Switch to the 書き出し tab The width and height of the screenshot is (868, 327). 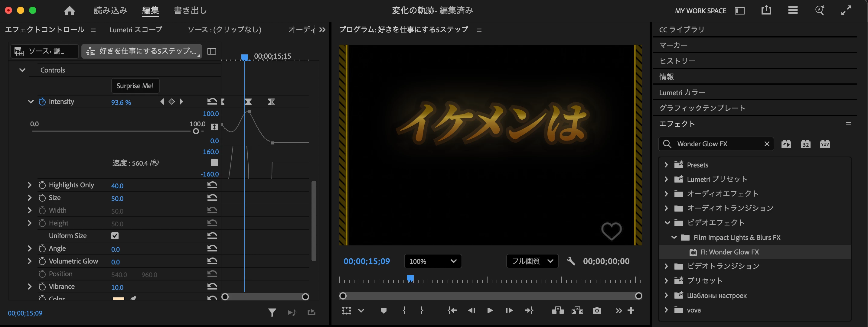pyautogui.click(x=190, y=11)
